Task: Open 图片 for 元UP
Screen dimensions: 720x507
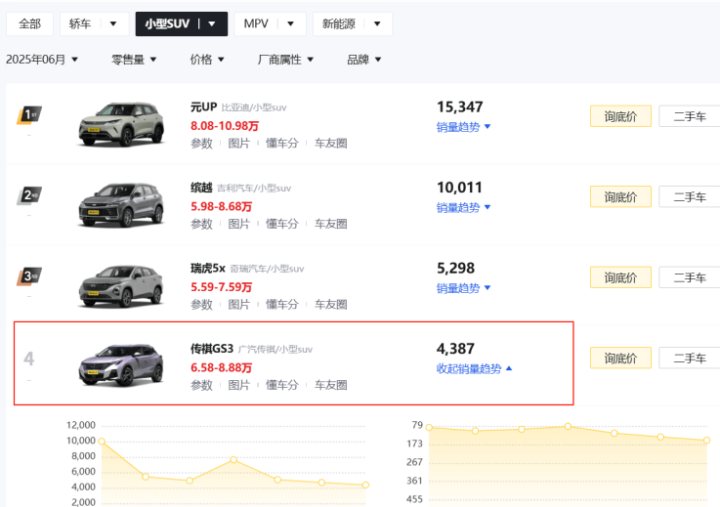Action: (x=239, y=143)
